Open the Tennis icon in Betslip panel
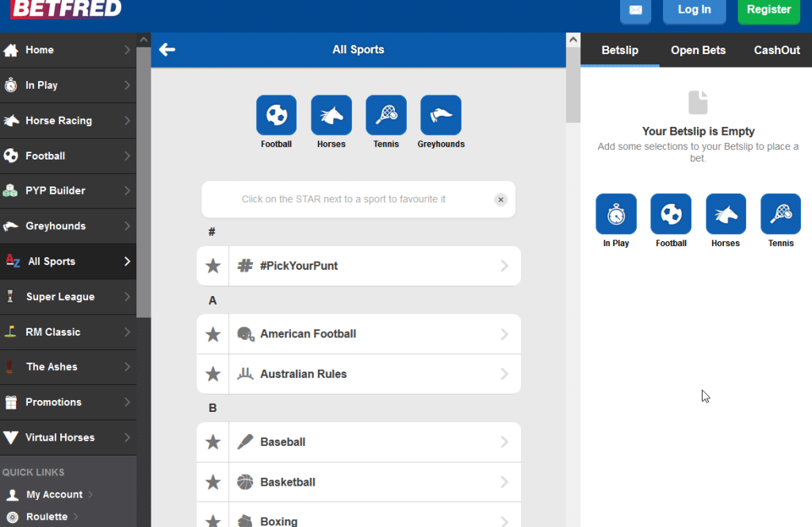 (780, 214)
